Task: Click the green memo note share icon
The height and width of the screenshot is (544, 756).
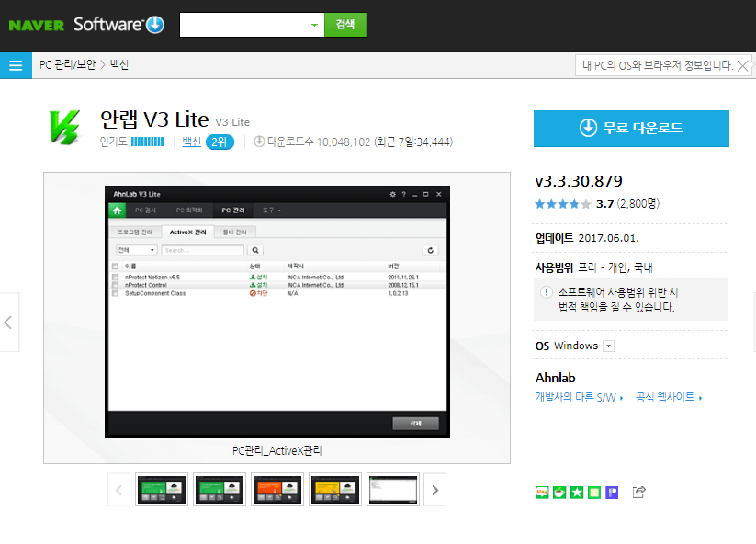Action: 594,492
